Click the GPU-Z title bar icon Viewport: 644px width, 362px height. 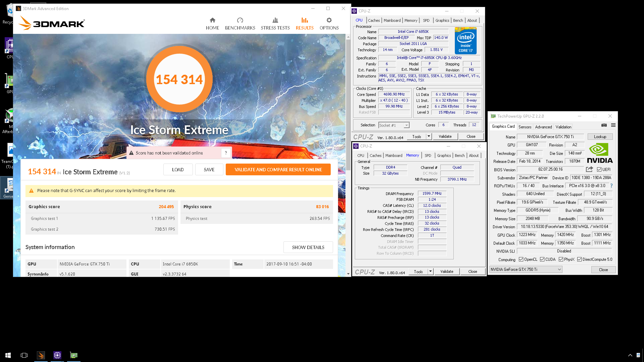pyautogui.click(x=493, y=116)
